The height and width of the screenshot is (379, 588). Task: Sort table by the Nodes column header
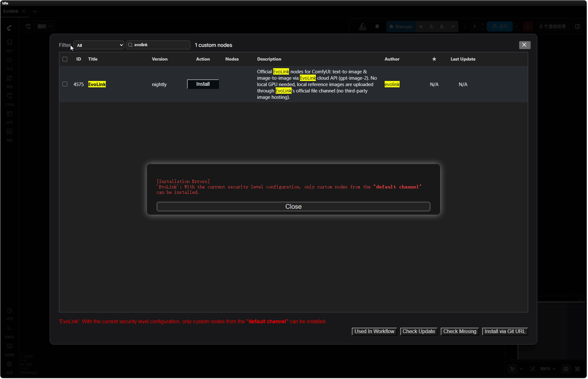coord(232,59)
